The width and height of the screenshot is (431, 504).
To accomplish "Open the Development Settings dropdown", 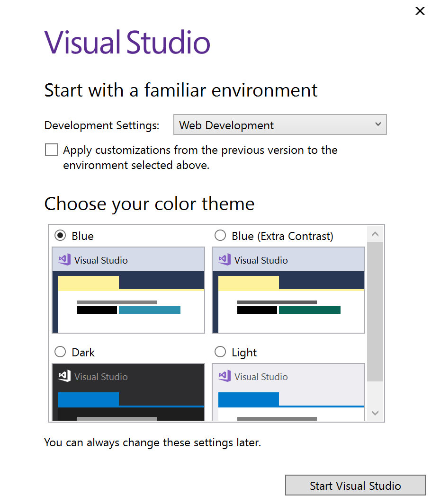I will tap(279, 125).
